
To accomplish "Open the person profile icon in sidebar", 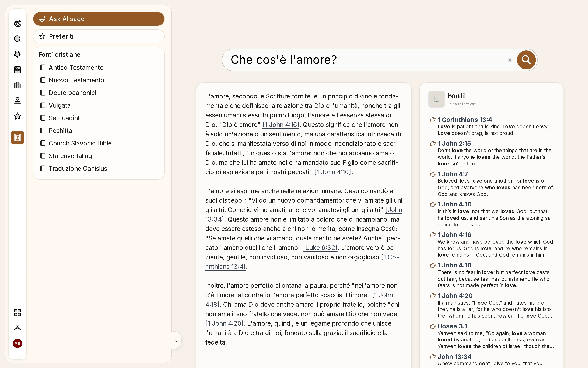I will [17, 101].
